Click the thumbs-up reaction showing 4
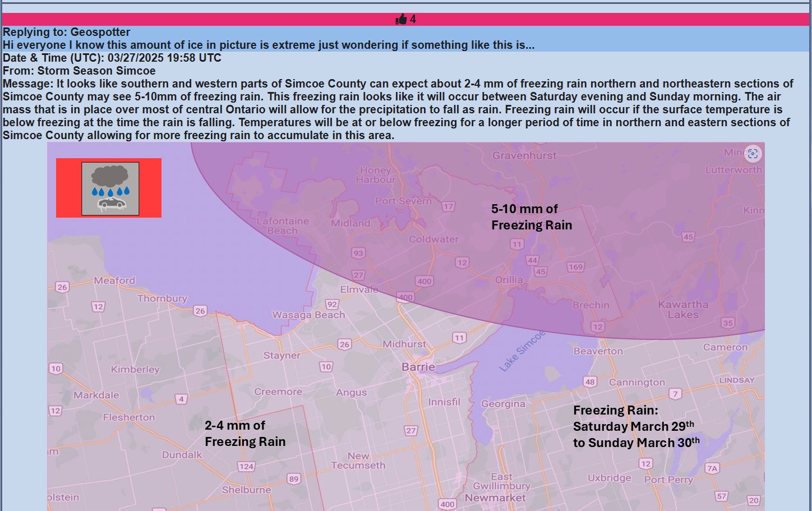Viewport: 812px width, 511px height. click(405, 18)
